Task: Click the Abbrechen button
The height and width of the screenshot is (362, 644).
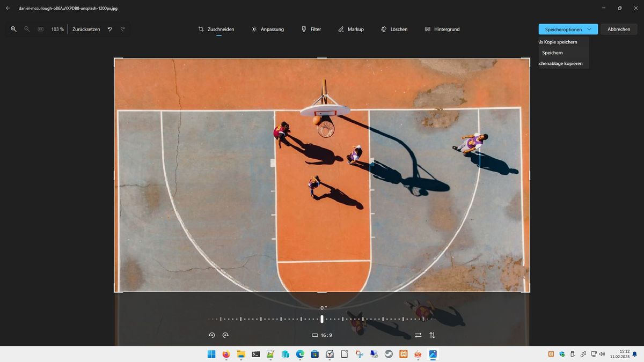Action: coord(619,29)
